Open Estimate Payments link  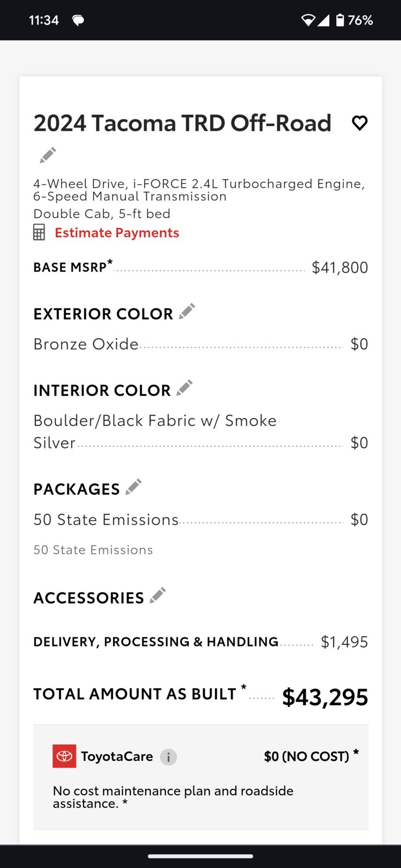pyautogui.click(x=117, y=233)
